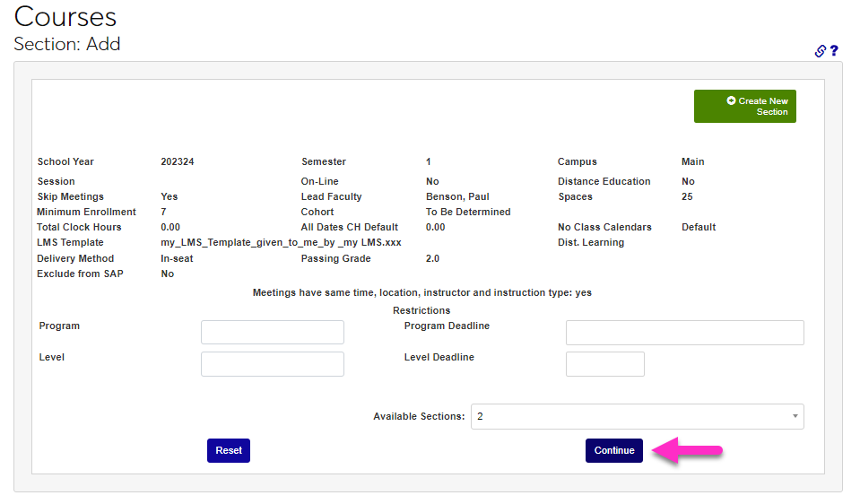Open the help question mark icon
Image resolution: width=860 pixels, height=504 pixels.
[834, 50]
